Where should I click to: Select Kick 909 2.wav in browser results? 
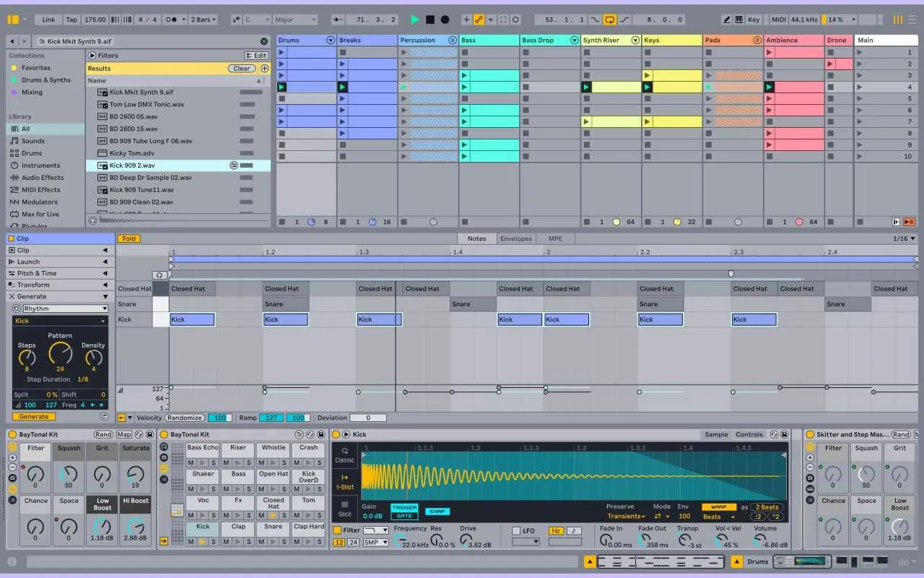(x=132, y=165)
